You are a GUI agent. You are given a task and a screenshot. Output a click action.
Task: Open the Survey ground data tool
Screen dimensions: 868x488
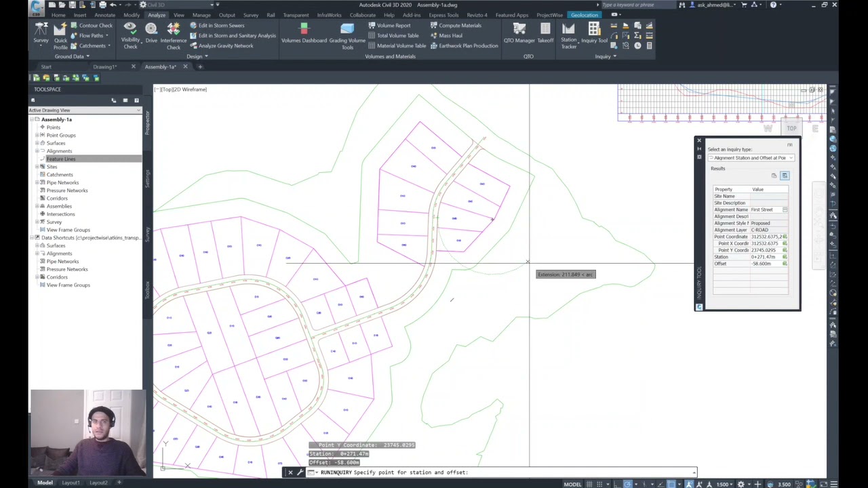41,35
